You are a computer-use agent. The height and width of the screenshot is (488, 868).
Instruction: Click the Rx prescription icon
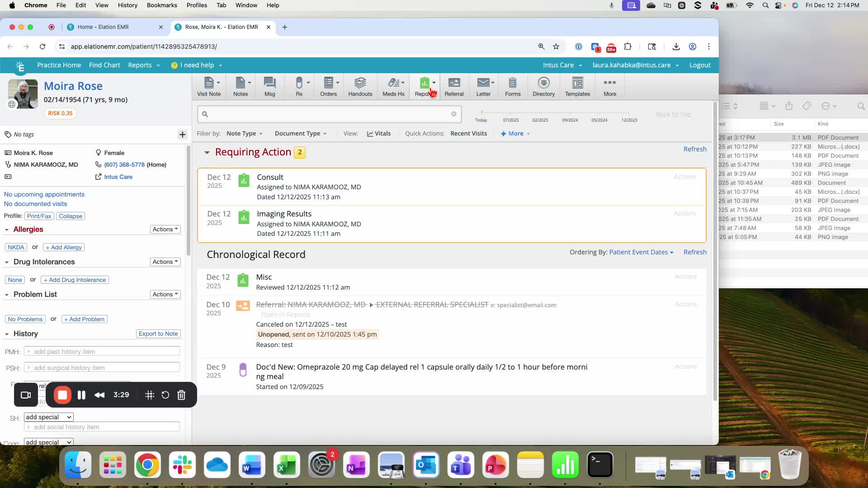299,86
